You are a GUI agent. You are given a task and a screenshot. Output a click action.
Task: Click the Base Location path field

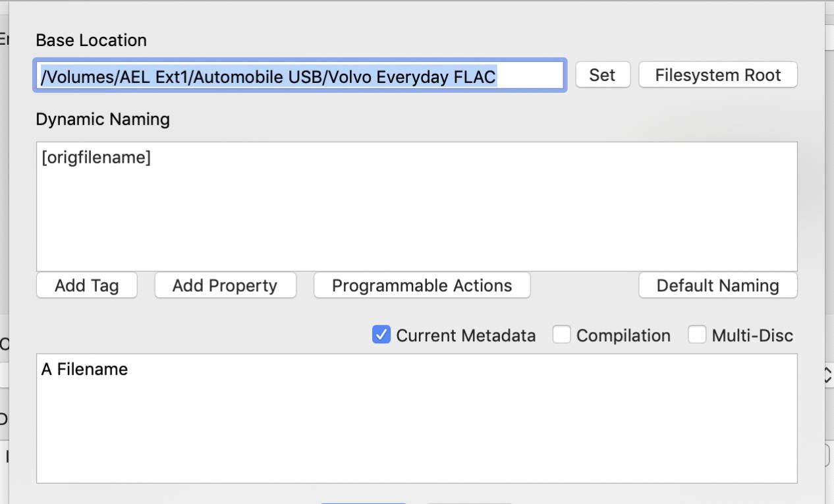click(x=300, y=76)
